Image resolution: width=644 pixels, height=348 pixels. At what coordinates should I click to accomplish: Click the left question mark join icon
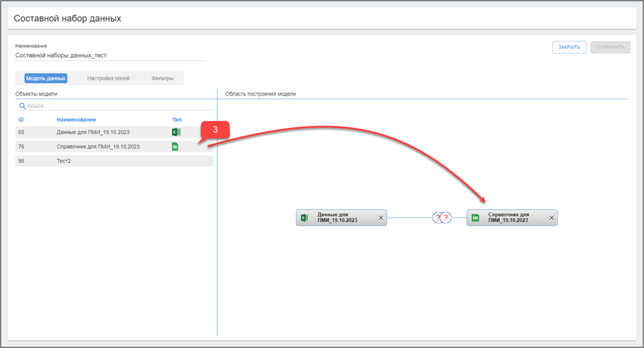(x=437, y=218)
